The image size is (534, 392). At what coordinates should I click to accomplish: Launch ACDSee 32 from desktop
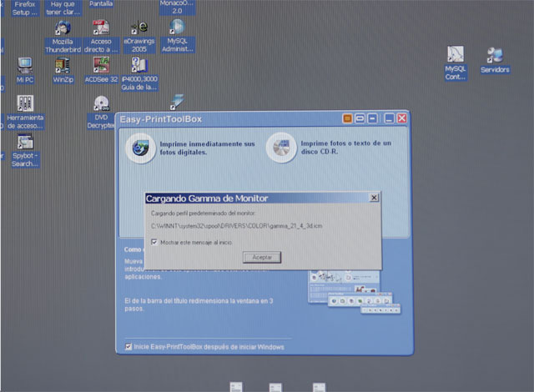(101, 67)
